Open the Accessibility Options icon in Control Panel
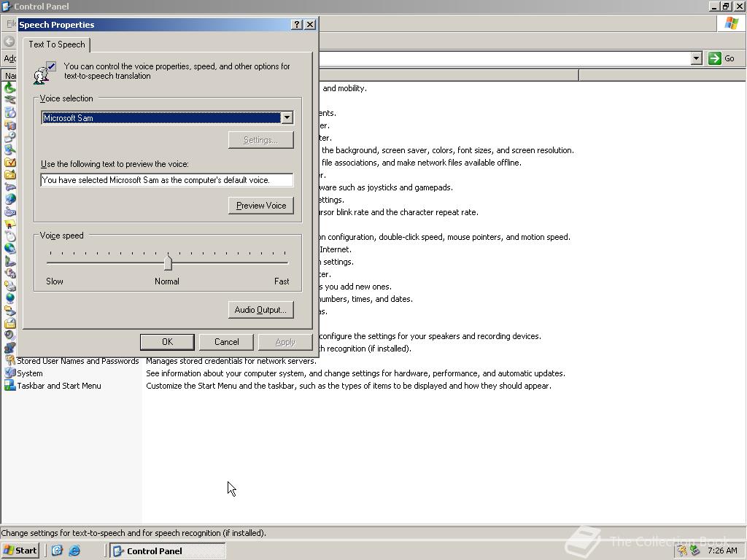This screenshot has width=747, height=560. pos(10,88)
